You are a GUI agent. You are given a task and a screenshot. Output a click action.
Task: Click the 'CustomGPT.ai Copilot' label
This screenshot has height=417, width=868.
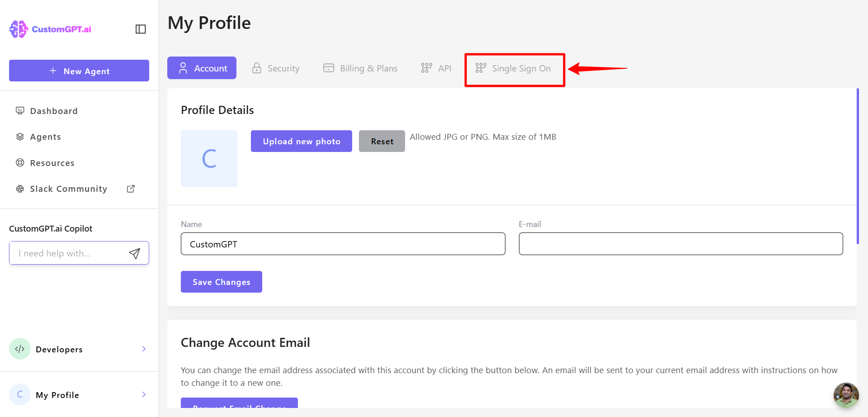51,228
